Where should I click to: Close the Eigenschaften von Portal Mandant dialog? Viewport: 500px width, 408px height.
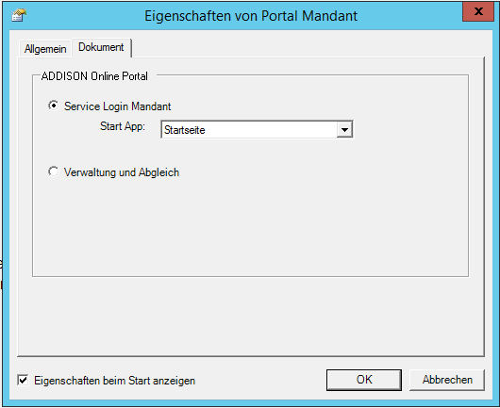pos(478,11)
